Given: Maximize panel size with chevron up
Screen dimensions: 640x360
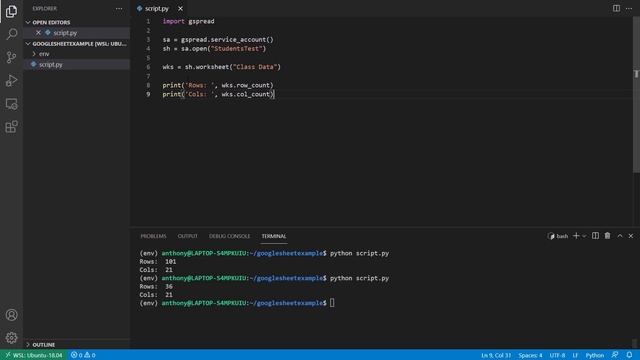Looking at the screenshot, I should [x=620, y=236].
